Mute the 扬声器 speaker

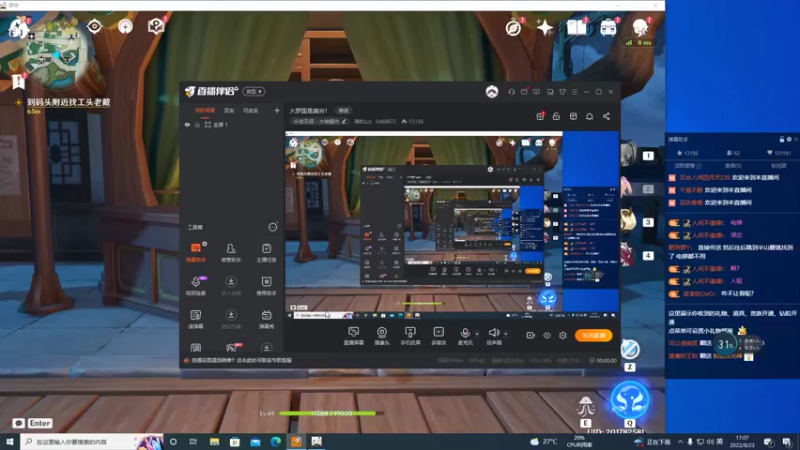(494, 336)
